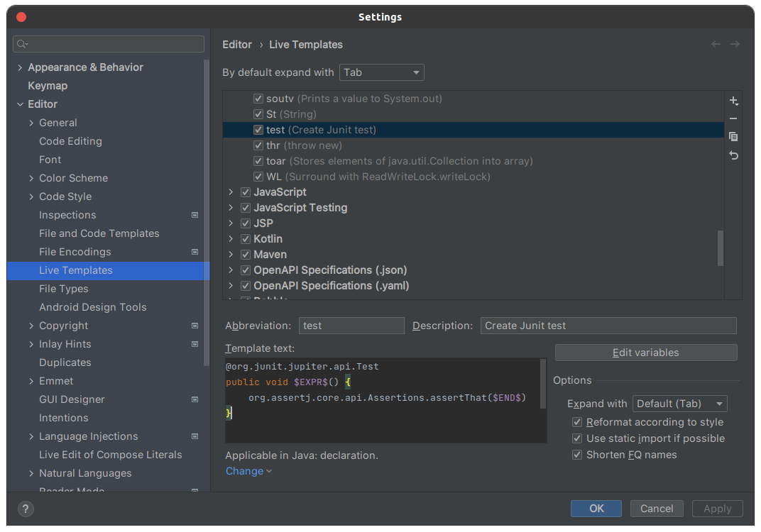Remove the selected template with minus icon
Screen dimensions: 761x532
[x=733, y=119]
